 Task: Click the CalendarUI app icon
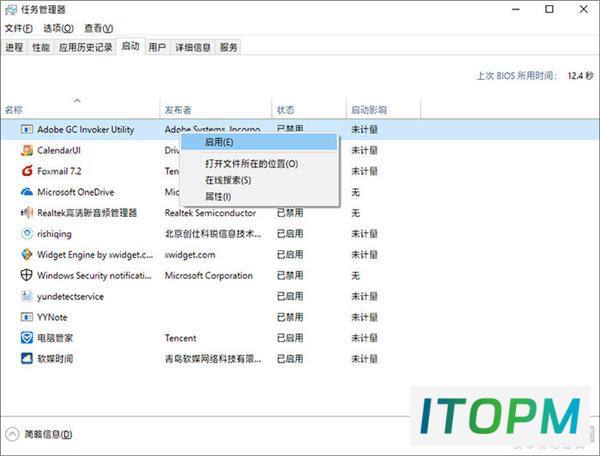pyautogui.click(x=26, y=150)
